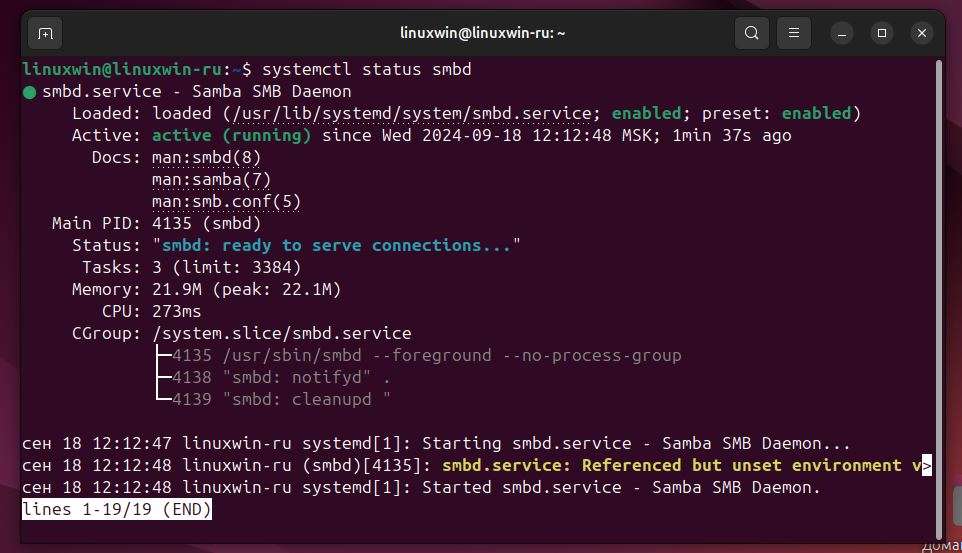Open a new terminal tab
962x553 pixels.
pyautogui.click(x=45, y=33)
